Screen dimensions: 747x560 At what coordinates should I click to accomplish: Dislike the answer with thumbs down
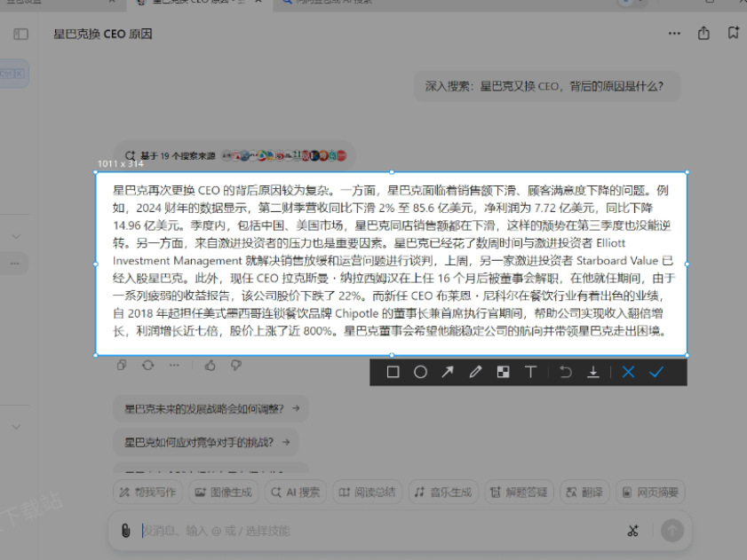(235, 366)
